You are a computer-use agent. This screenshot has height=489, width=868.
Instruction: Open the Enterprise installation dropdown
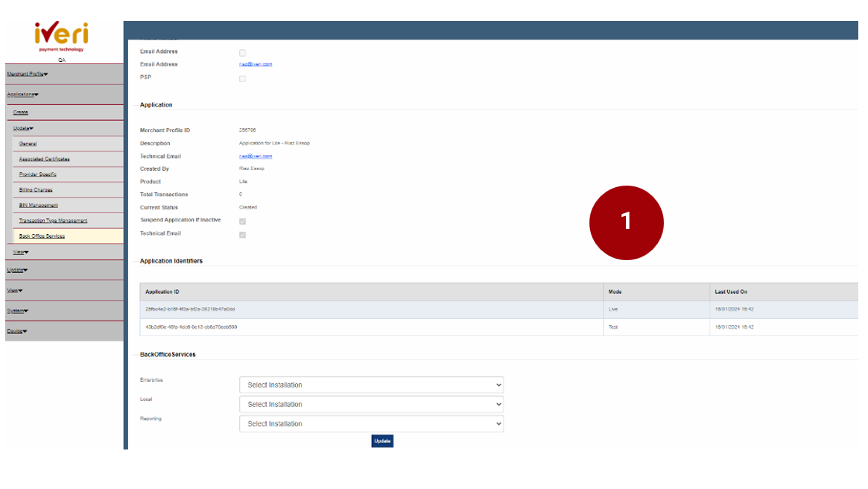[371, 385]
